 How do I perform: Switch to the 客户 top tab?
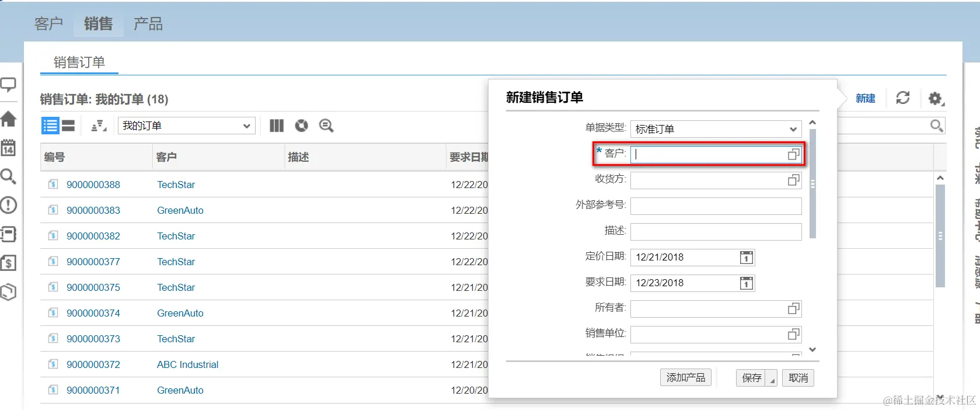tap(48, 24)
